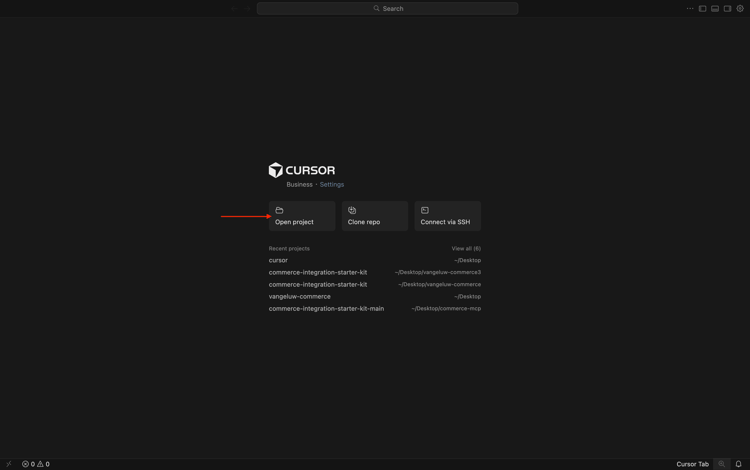Open project via the folder button
The image size is (750, 470).
tap(302, 216)
